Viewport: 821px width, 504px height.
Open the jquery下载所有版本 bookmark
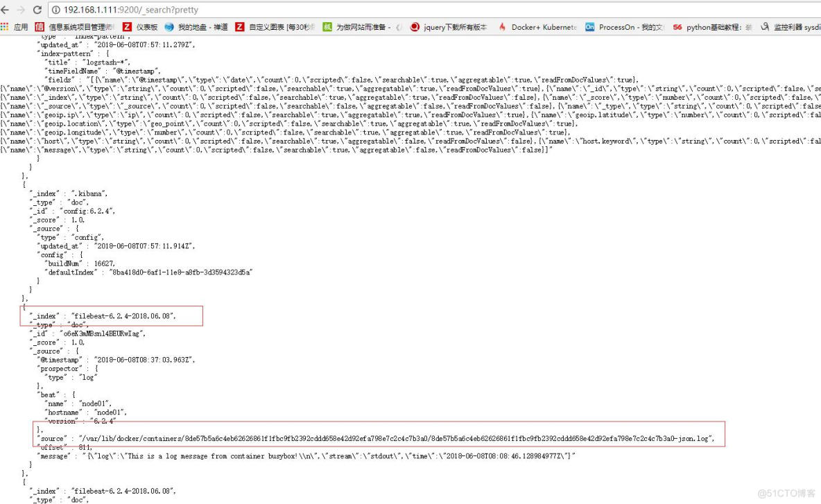449,27
